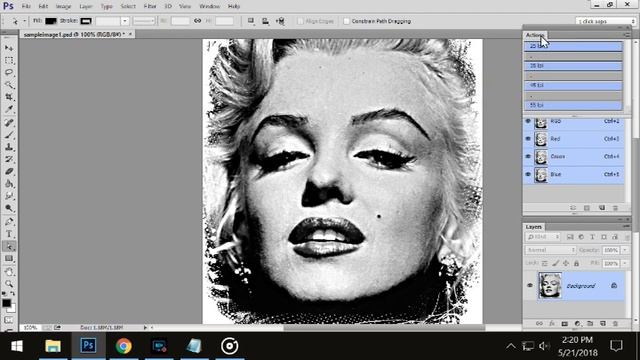Click Add layer style fx icon
The image size is (640, 360).
(x=552, y=324)
